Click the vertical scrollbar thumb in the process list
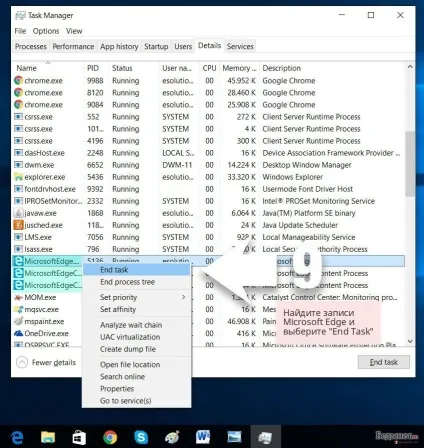 pos(410,163)
